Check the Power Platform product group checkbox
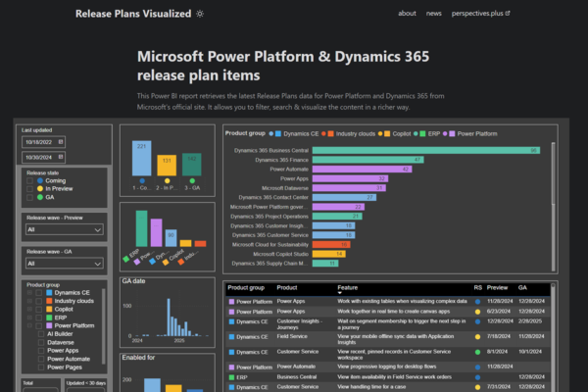 pos(38,326)
